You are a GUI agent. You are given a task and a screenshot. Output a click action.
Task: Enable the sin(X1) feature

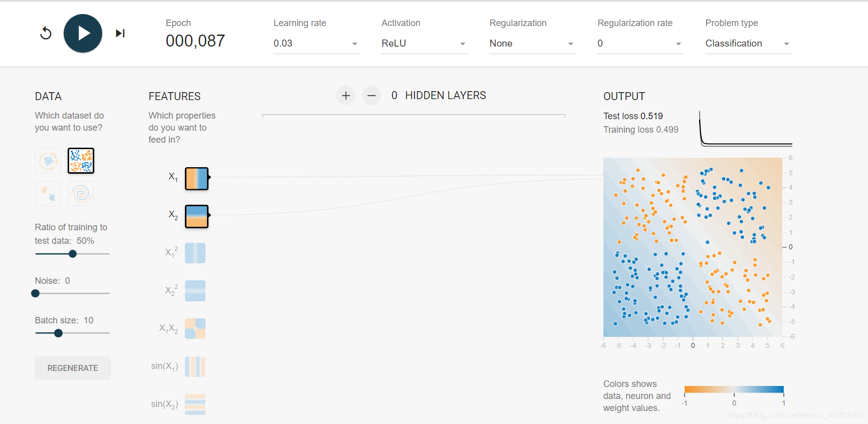coord(195,366)
